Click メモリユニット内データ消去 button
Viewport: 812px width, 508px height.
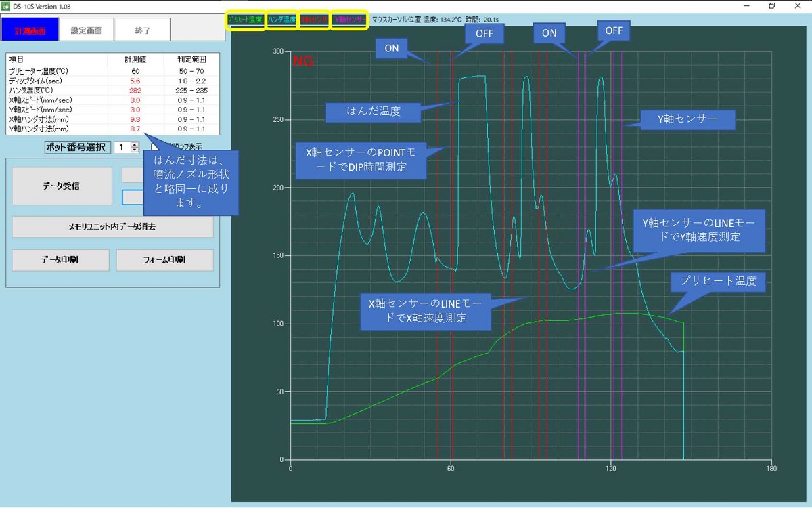pyautogui.click(x=112, y=227)
